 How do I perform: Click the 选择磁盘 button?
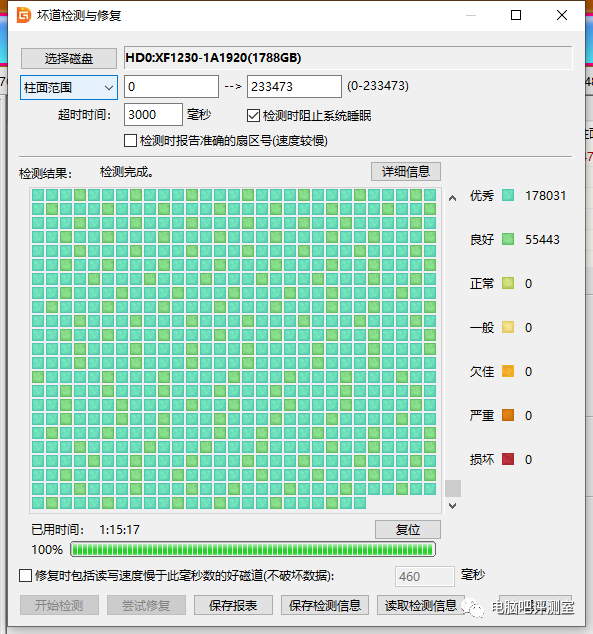tap(69, 59)
